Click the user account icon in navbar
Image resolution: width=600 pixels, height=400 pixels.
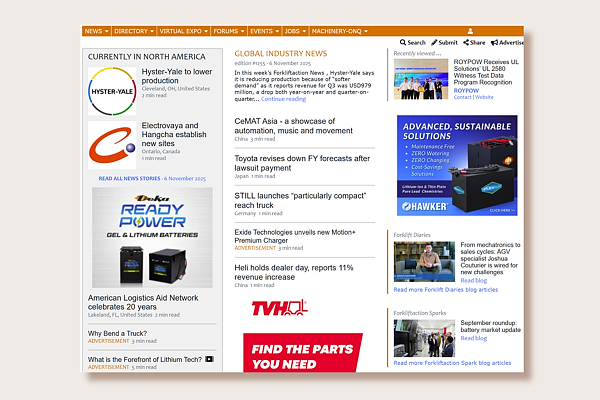coord(471,31)
